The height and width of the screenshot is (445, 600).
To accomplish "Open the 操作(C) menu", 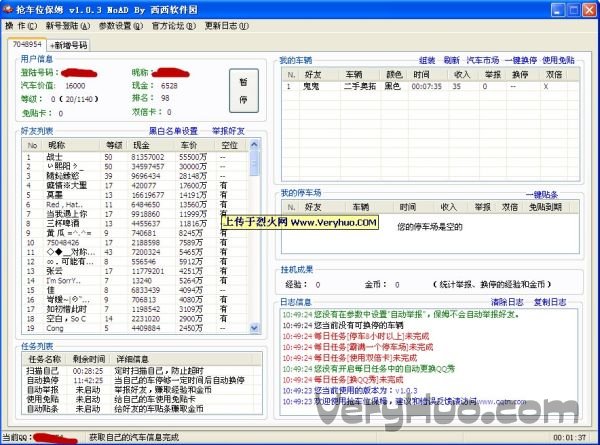I will click(x=20, y=26).
